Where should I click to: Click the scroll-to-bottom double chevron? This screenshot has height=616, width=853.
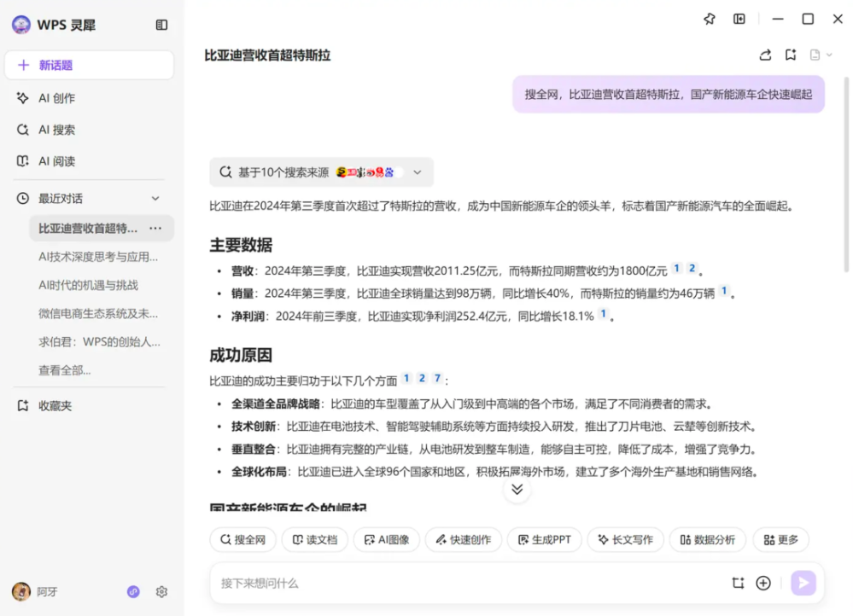click(x=517, y=490)
